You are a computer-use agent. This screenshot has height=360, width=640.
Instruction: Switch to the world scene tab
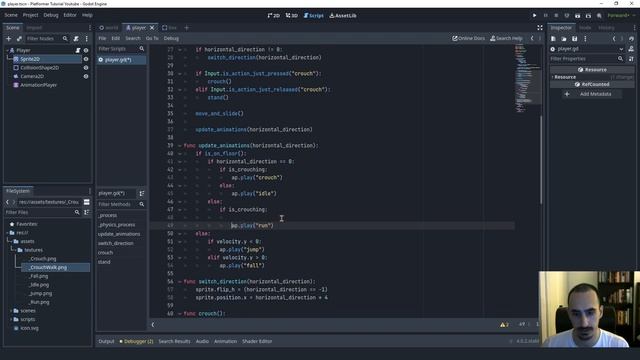tap(109, 28)
